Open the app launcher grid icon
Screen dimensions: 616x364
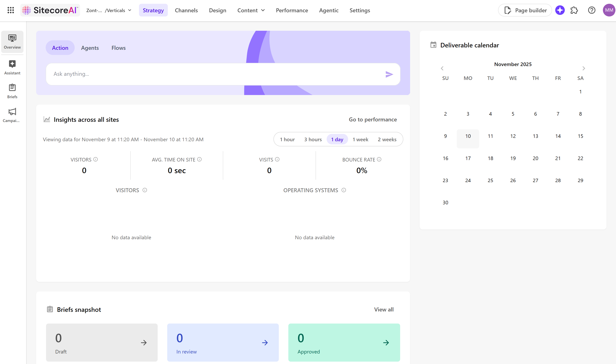(x=11, y=10)
